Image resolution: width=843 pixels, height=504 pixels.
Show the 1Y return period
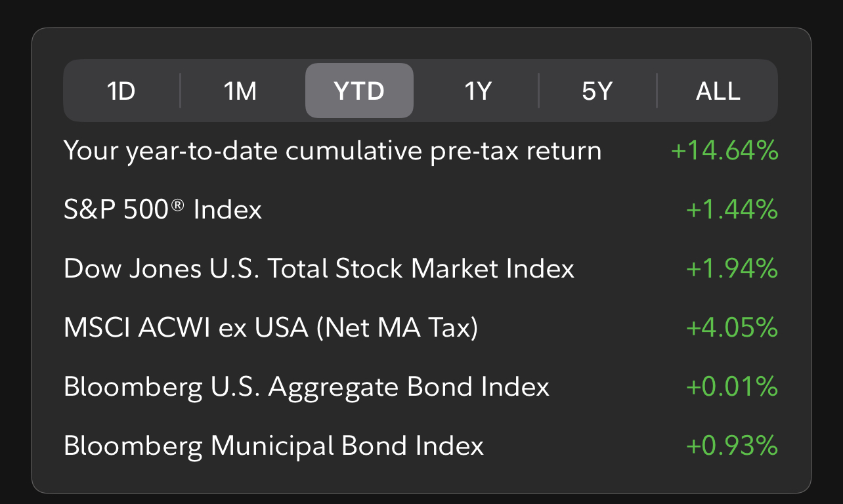click(x=478, y=91)
